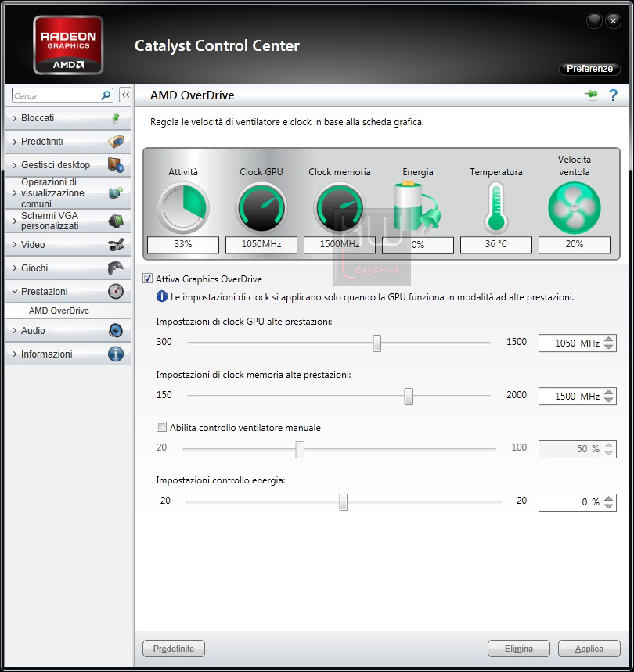Uncheck Attiva Graphics OverDrive
The width and height of the screenshot is (634, 672).
[x=147, y=279]
